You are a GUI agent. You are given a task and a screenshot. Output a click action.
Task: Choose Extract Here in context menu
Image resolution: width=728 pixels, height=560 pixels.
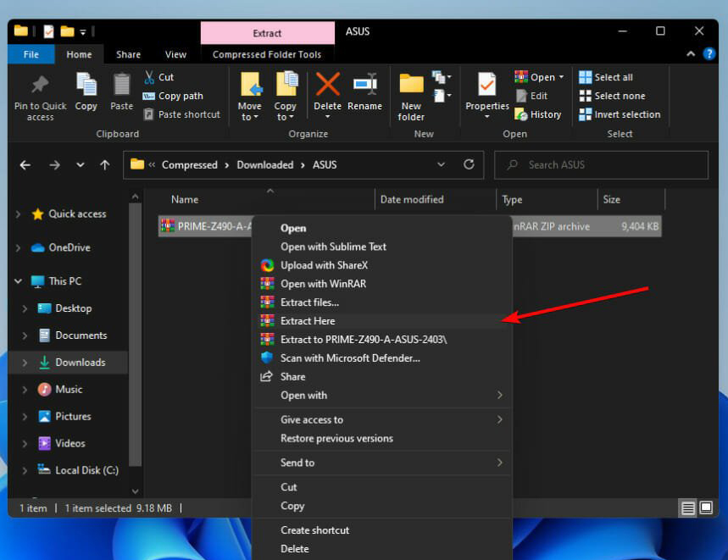click(381, 321)
